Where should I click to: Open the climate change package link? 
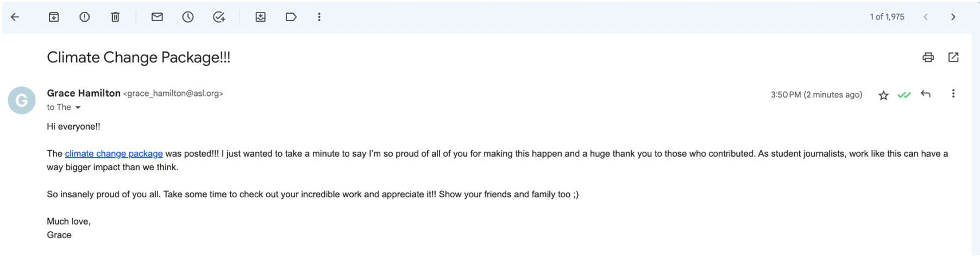pos(114,153)
